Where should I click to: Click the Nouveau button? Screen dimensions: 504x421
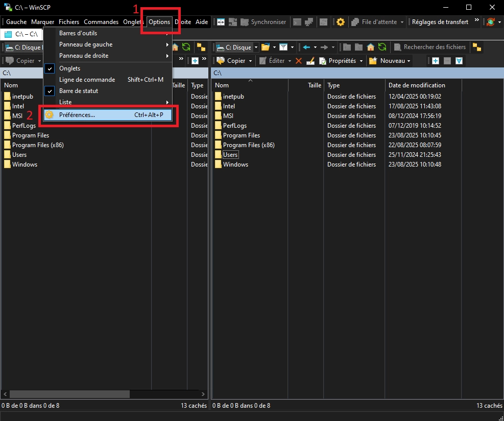click(387, 61)
